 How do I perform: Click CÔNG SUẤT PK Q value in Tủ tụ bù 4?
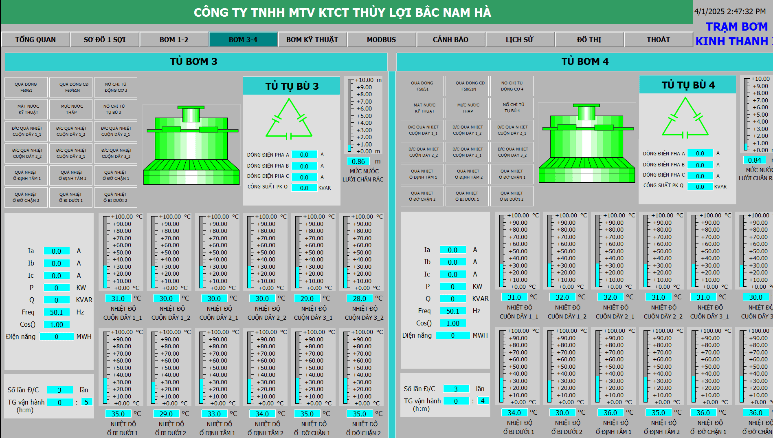click(700, 186)
